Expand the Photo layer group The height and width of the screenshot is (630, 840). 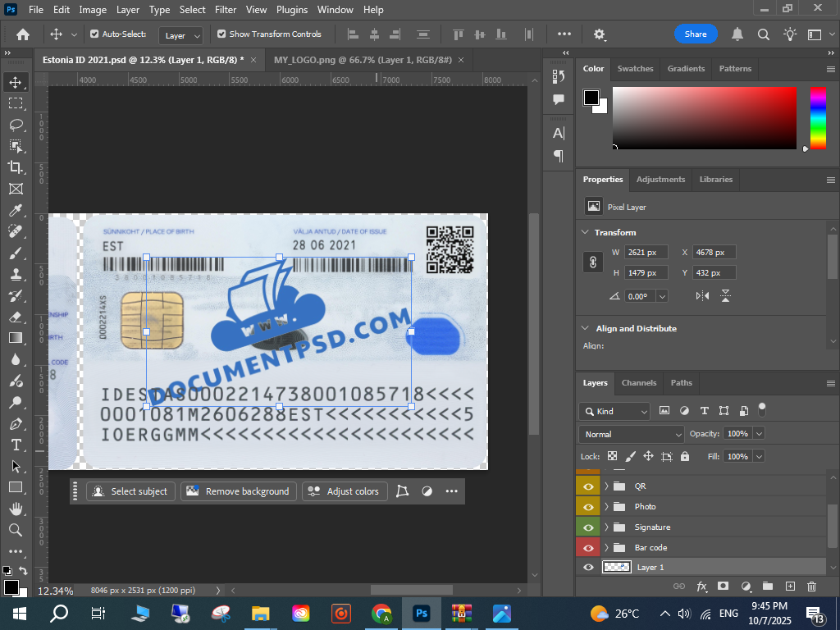click(606, 507)
